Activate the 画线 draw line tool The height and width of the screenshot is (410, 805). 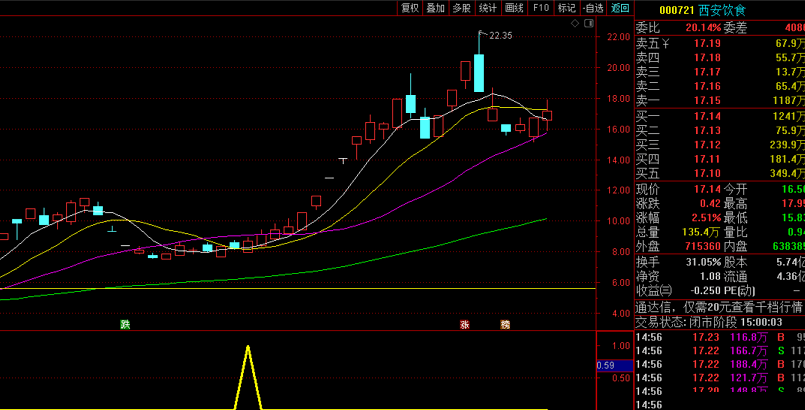(x=514, y=8)
